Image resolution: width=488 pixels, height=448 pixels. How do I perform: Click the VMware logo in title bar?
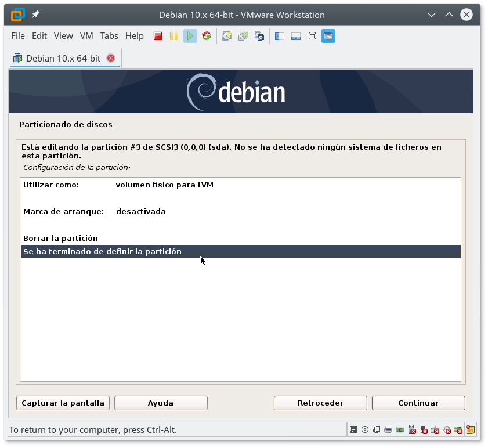(18, 15)
